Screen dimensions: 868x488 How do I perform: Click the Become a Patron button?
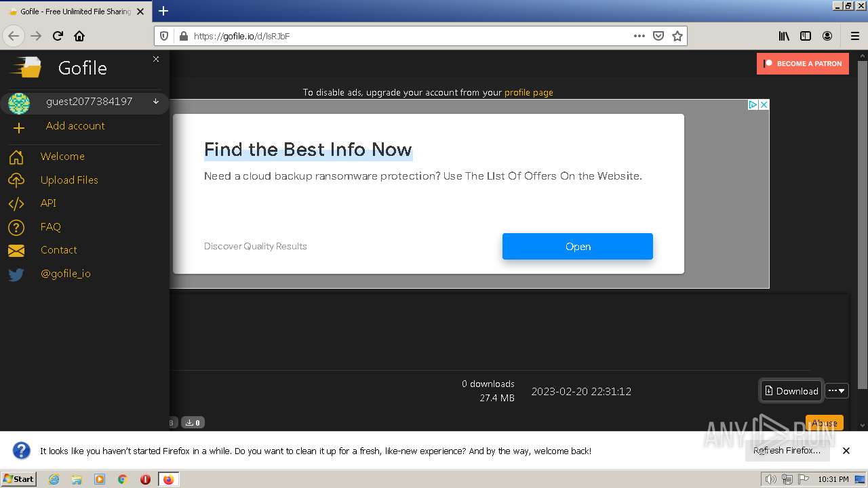[803, 64]
